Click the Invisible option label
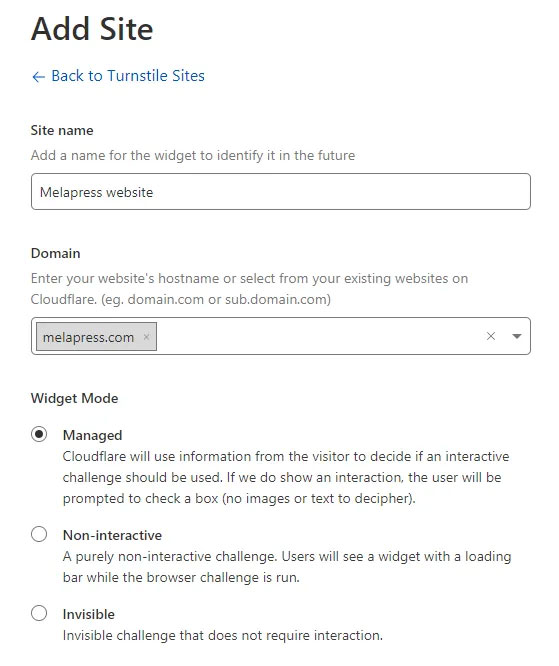This screenshot has height=666, width=559. point(89,614)
